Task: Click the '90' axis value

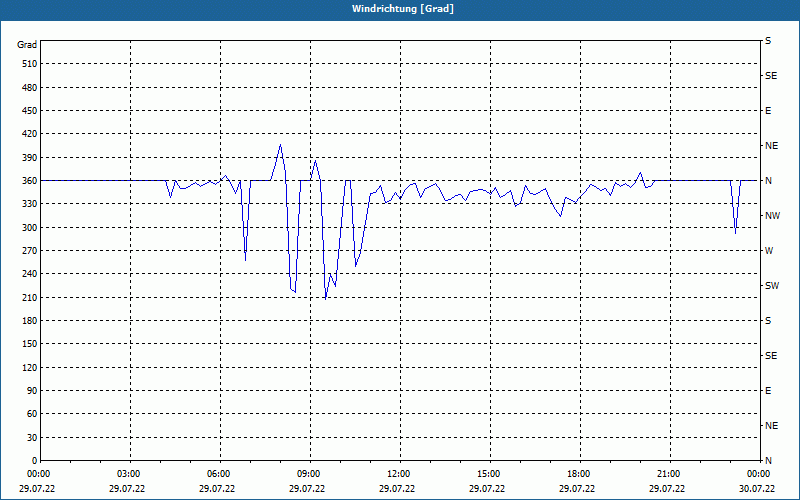Action: click(x=33, y=391)
